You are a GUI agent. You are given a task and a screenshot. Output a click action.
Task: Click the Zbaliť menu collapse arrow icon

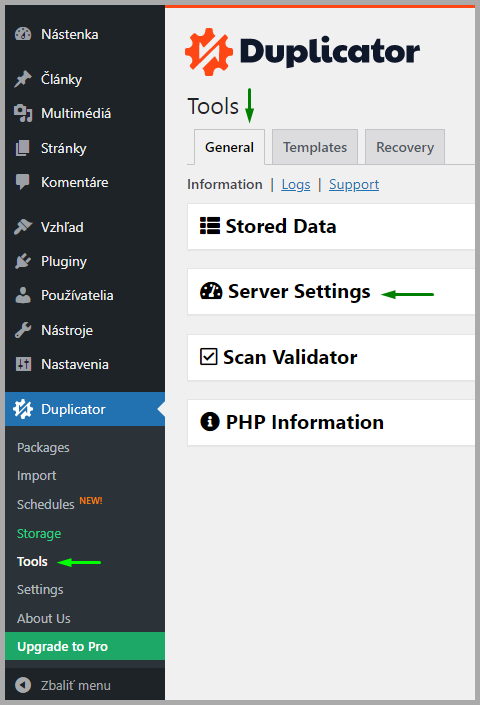[x=23, y=685]
